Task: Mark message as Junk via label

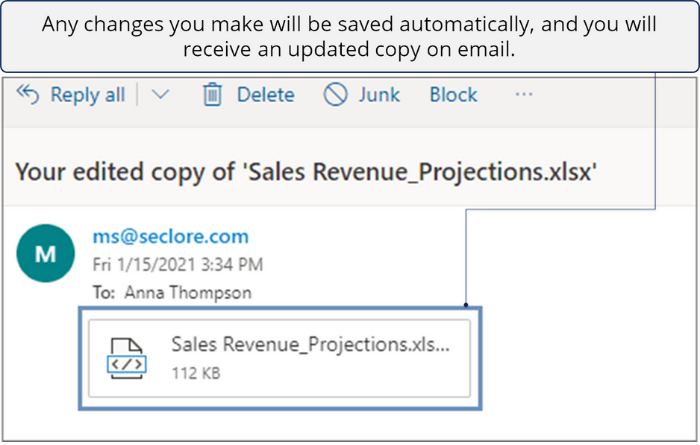Action: 379,95
